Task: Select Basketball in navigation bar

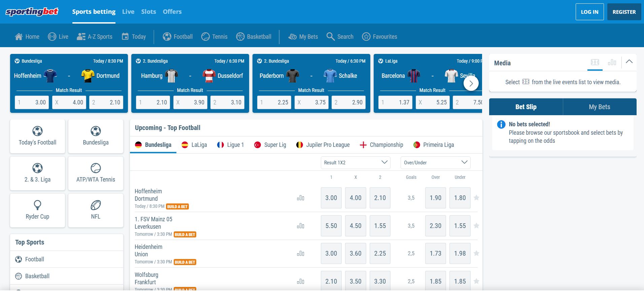Action: [254, 37]
